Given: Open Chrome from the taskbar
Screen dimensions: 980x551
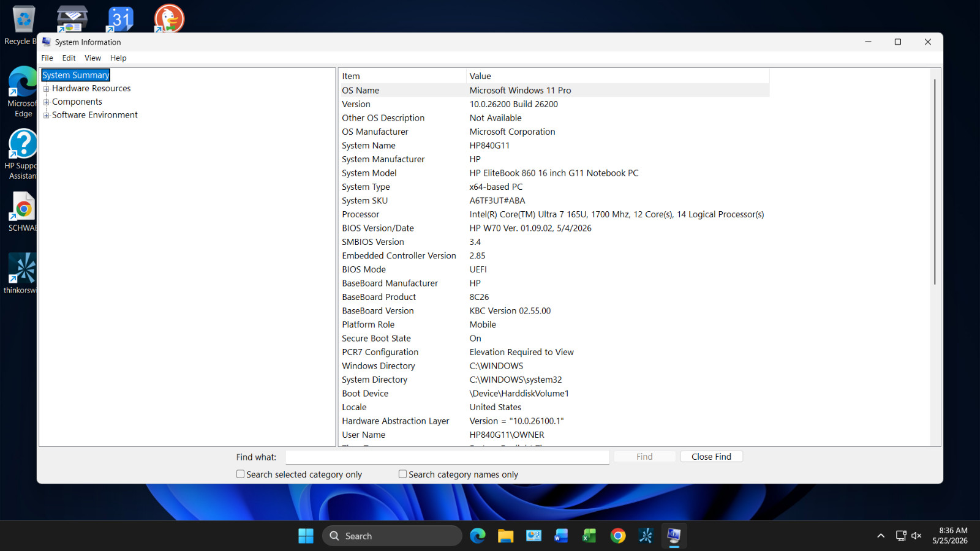Looking at the screenshot, I should click(617, 536).
